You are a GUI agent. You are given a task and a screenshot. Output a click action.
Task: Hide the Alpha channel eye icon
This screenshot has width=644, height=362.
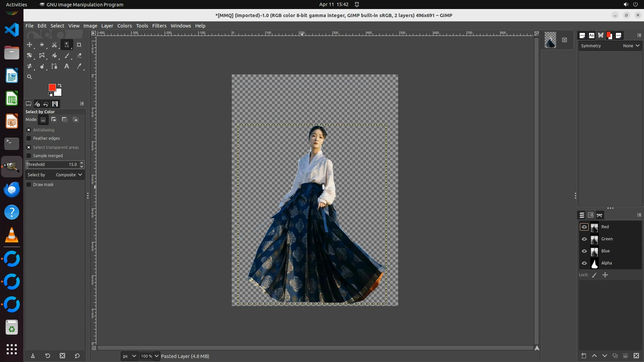[x=584, y=263]
